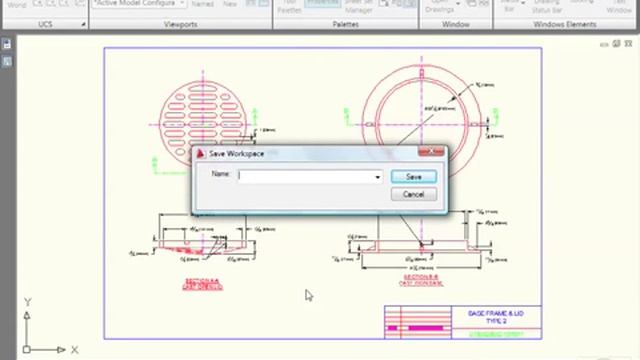Open the Sheet Set Manager palette

[359, 6]
